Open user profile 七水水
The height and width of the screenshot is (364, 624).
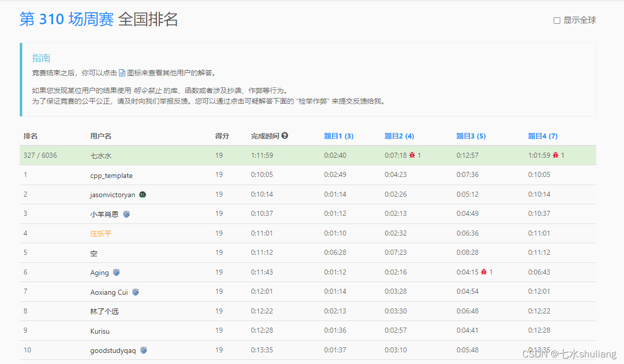pos(101,156)
